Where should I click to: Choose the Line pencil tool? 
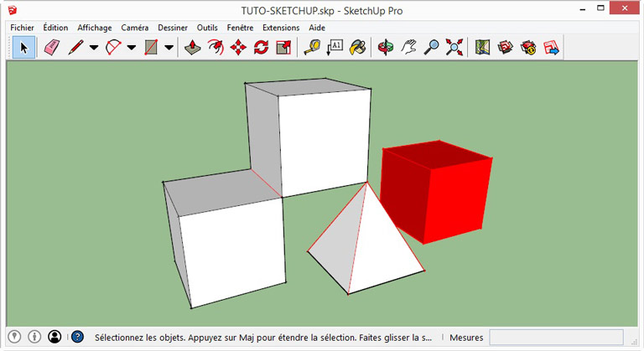click(x=75, y=48)
